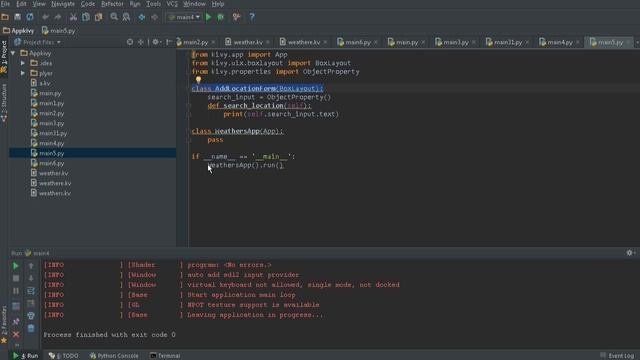Click the Print icon in the Run panel
The height and width of the screenshot is (360, 640).
tap(31, 316)
